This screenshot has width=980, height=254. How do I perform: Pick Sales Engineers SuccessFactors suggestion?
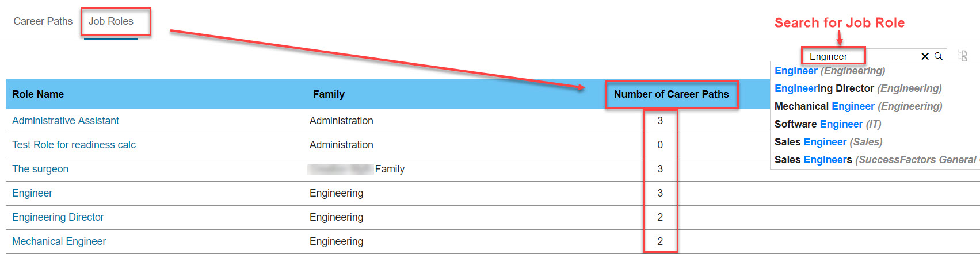875,160
